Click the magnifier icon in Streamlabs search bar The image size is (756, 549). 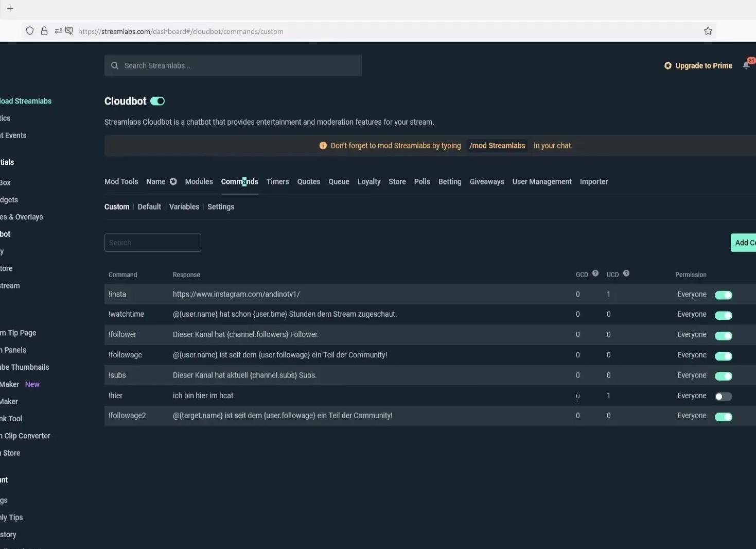click(x=115, y=65)
